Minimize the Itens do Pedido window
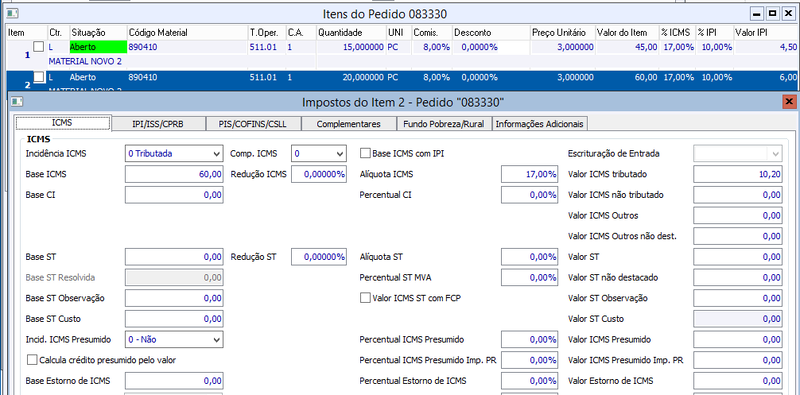The width and height of the screenshot is (800, 395). point(757,14)
